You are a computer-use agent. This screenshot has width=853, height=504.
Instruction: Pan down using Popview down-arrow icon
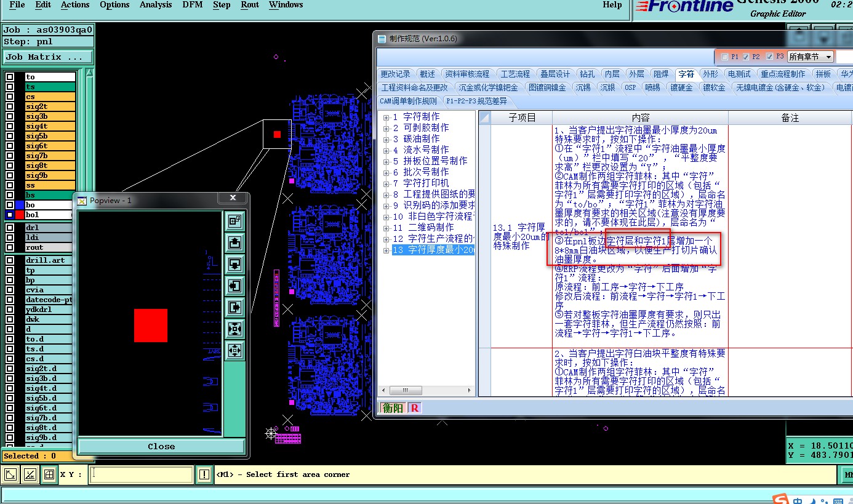coord(234,264)
